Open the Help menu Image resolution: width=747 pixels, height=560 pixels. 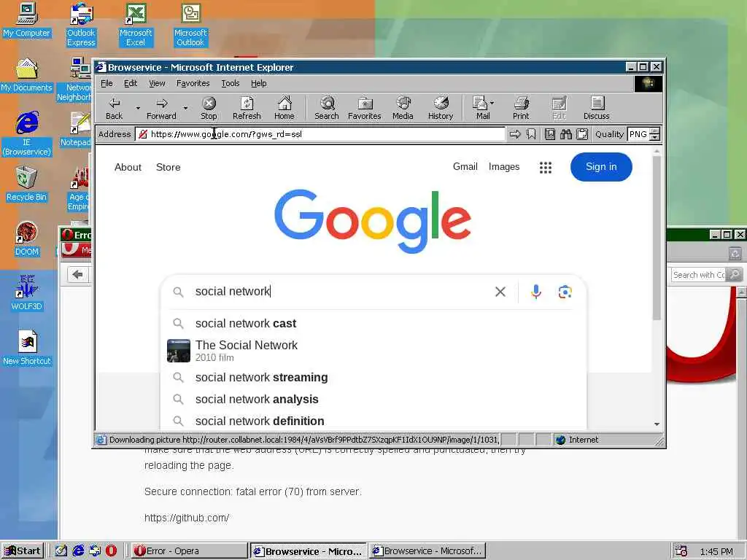click(x=259, y=83)
